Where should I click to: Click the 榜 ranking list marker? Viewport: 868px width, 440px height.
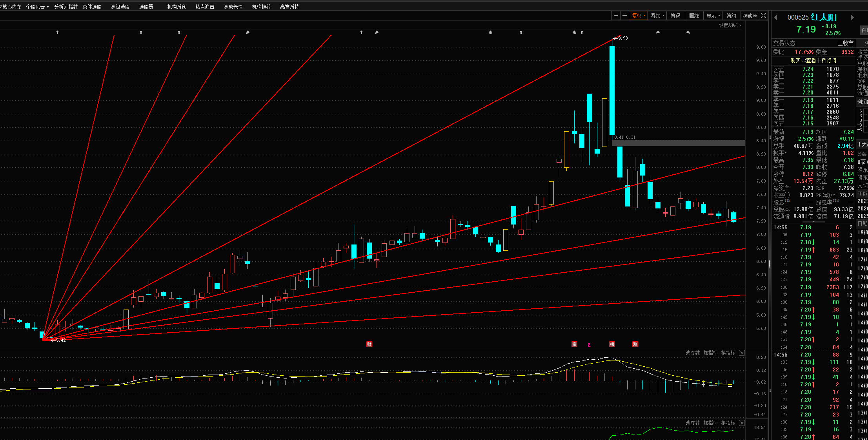point(612,344)
